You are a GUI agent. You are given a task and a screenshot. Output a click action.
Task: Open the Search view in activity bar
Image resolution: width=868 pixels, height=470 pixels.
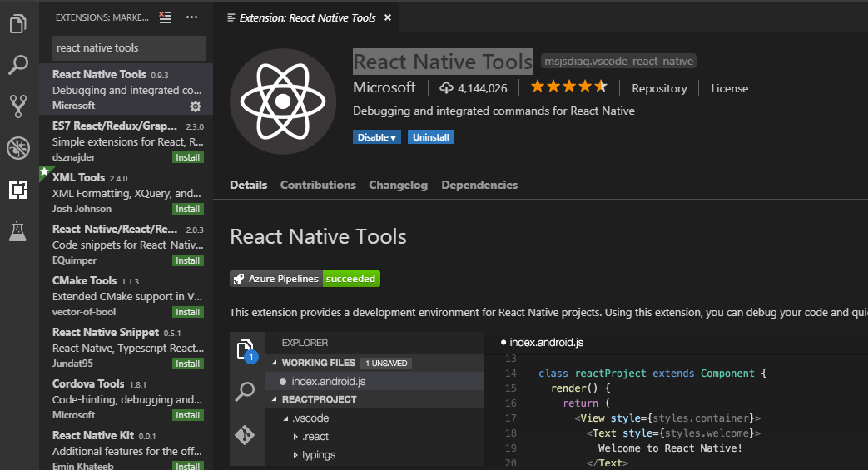click(x=18, y=65)
